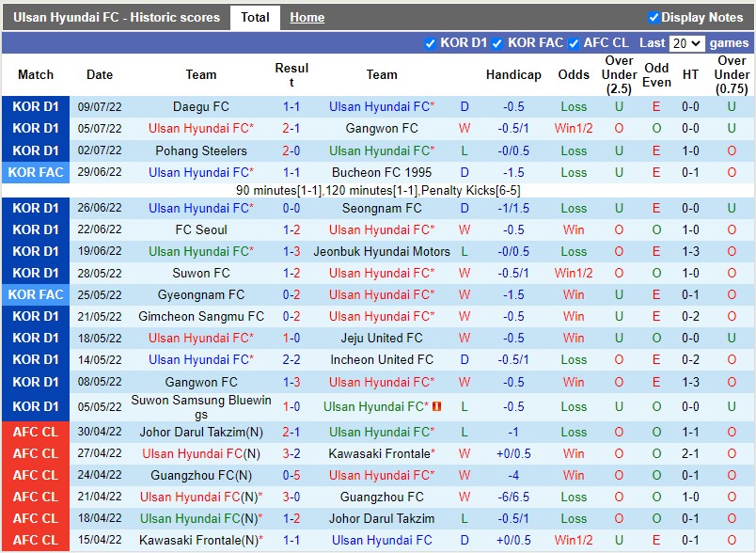
Task: Uncheck the AFC CL filter checkbox
Action: 574,43
